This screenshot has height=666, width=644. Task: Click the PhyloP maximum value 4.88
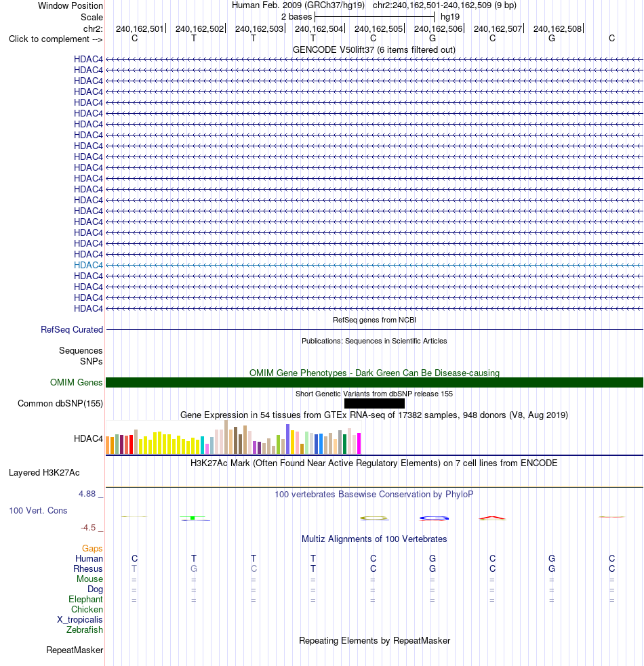point(87,494)
